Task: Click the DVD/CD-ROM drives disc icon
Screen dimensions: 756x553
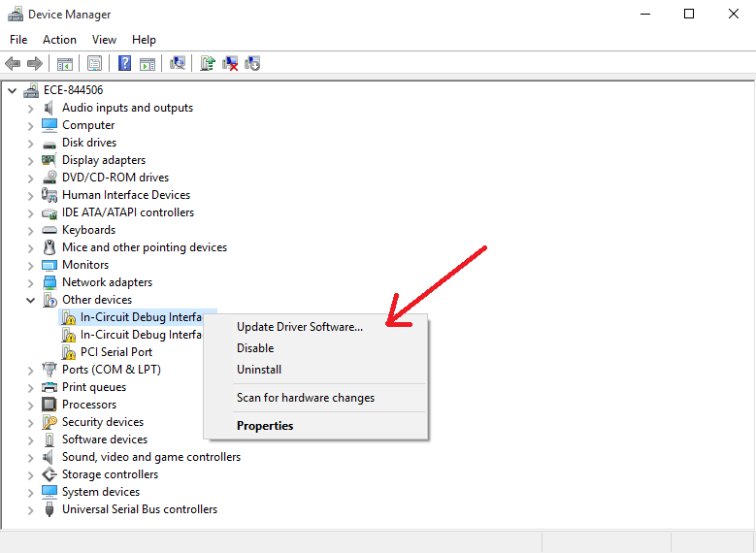Action: coord(49,177)
